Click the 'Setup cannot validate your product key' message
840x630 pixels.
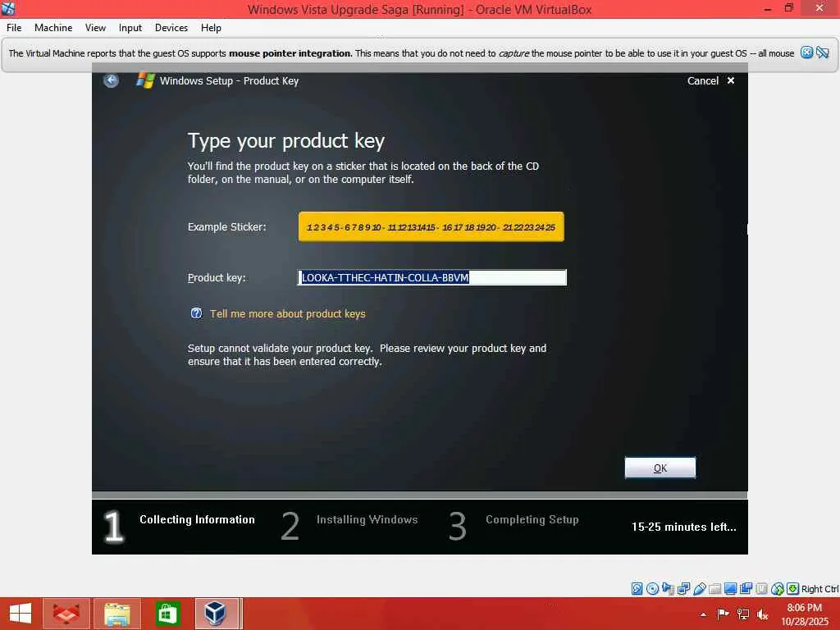pyautogui.click(x=367, y=354)
